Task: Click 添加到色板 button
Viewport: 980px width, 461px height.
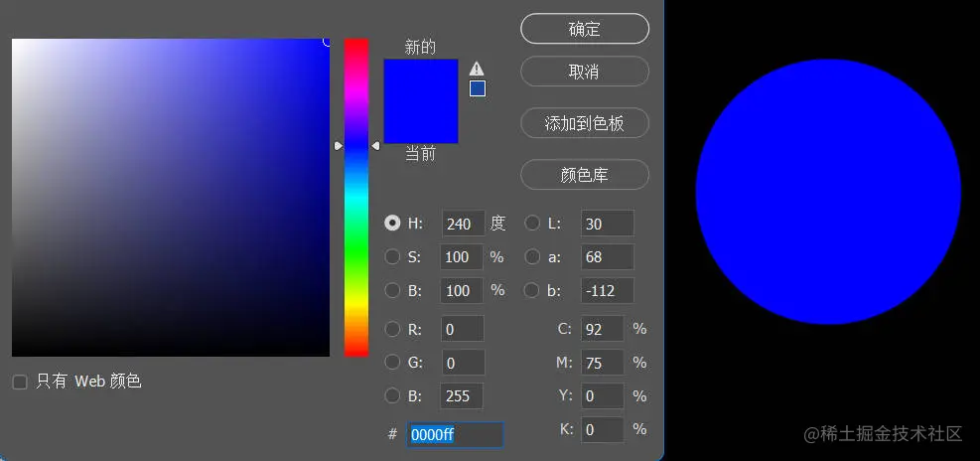Action: 585,122
